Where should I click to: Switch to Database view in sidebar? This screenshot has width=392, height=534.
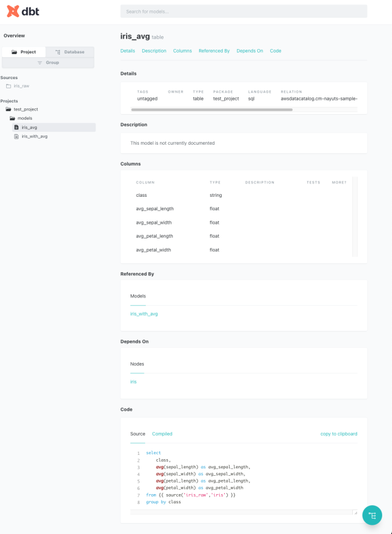(x=70, y=52)
